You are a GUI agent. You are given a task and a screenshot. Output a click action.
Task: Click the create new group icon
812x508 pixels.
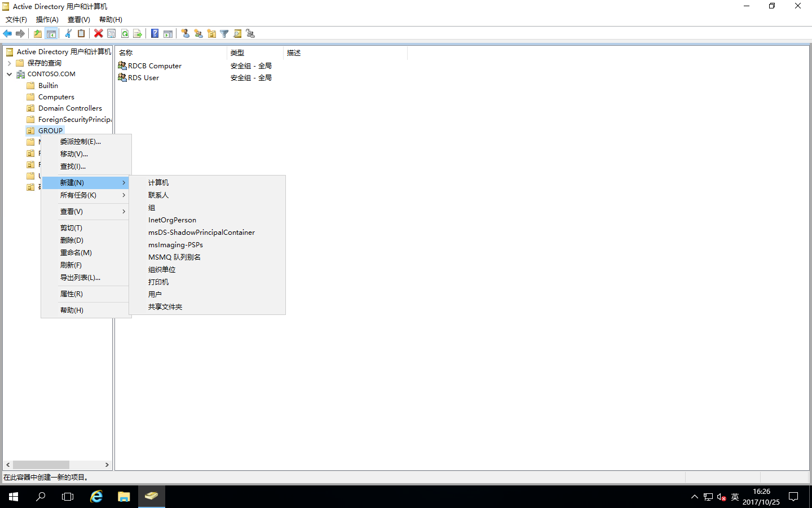tap(198, 34)
